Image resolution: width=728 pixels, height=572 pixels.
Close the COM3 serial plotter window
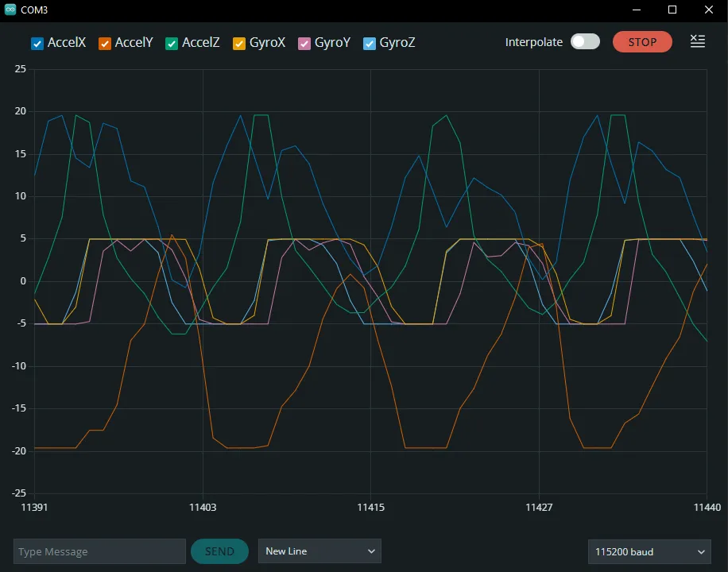709,10
